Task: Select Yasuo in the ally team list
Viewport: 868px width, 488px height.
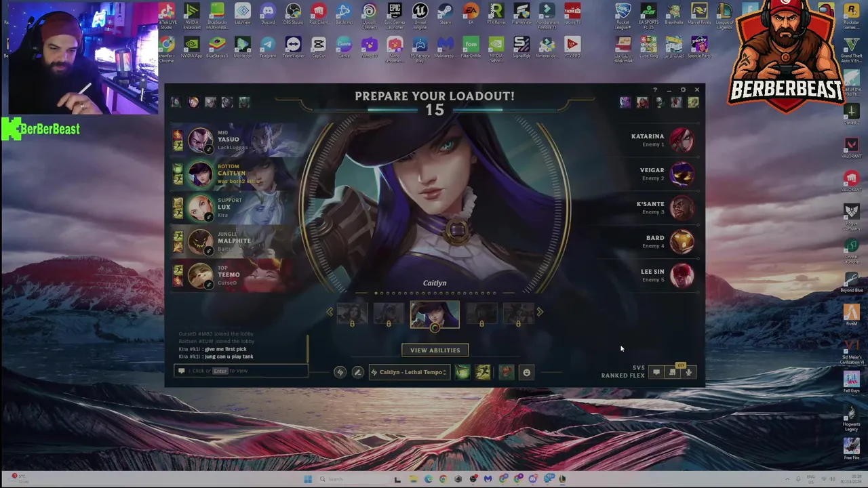Action: (x=234, y=140)
